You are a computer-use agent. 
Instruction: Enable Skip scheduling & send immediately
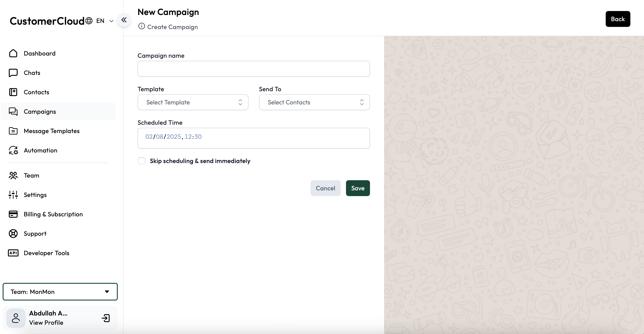(x=142, y=161)
